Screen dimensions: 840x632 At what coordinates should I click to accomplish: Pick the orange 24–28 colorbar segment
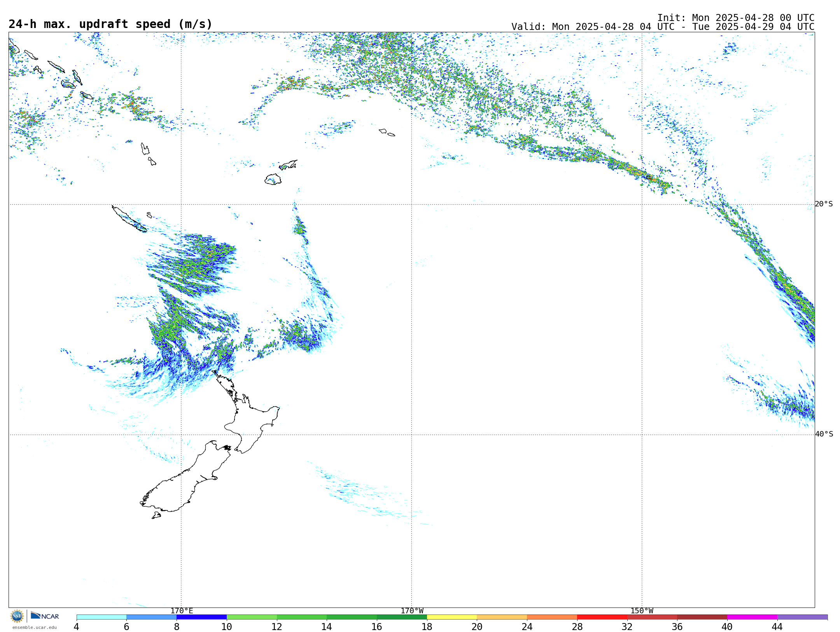point(552,617)
